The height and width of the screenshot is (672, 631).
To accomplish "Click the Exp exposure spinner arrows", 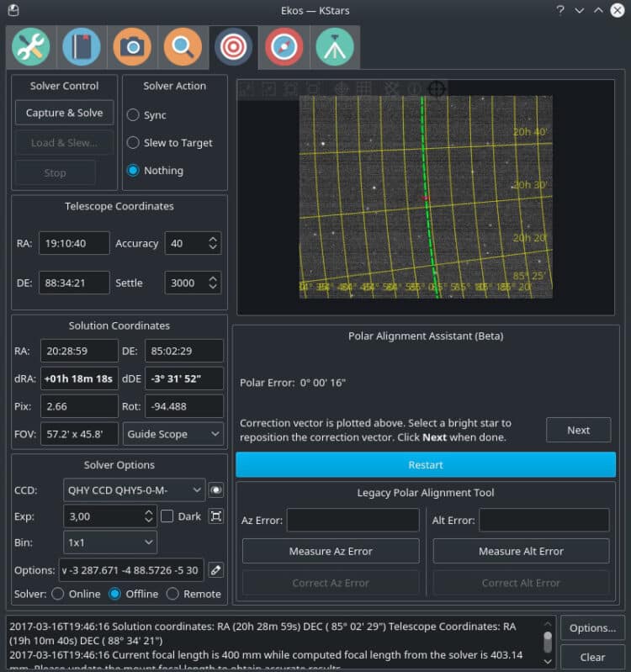I will (149, 516).
